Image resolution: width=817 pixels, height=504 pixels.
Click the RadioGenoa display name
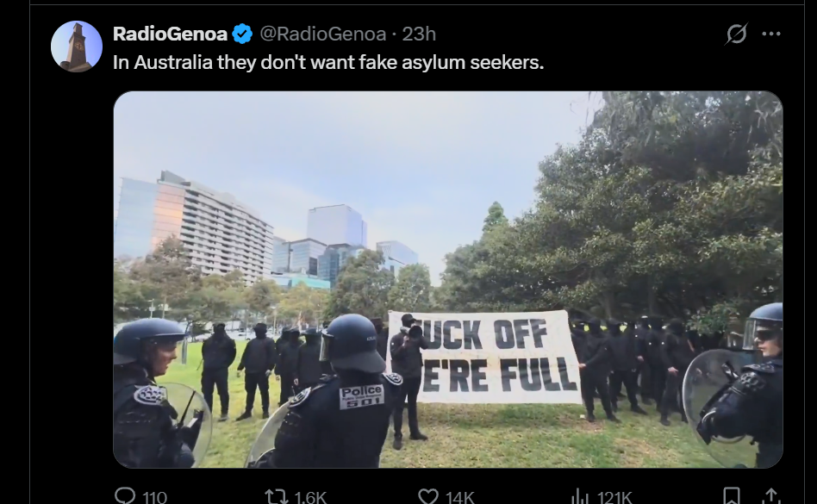point(170,34)
